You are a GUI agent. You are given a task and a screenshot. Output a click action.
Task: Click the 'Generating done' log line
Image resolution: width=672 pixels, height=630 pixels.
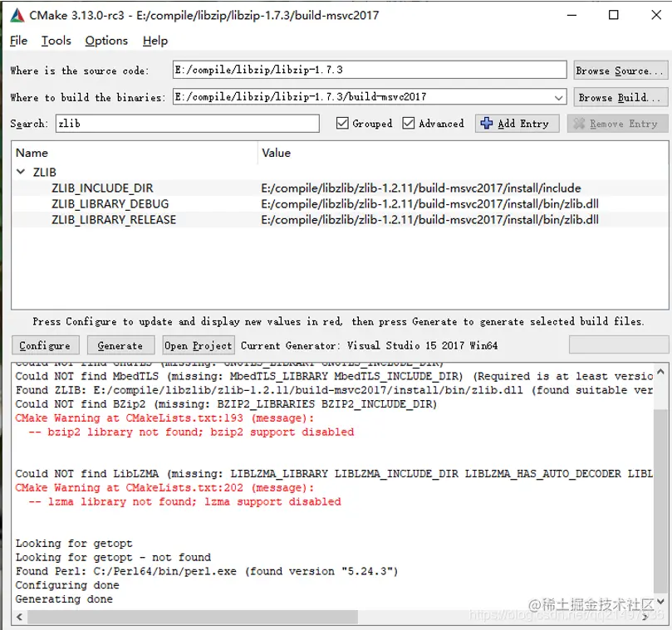[64, 598]
